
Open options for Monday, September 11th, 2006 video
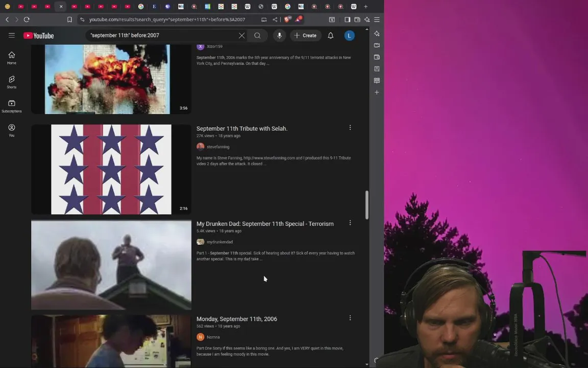pos(350,318)
